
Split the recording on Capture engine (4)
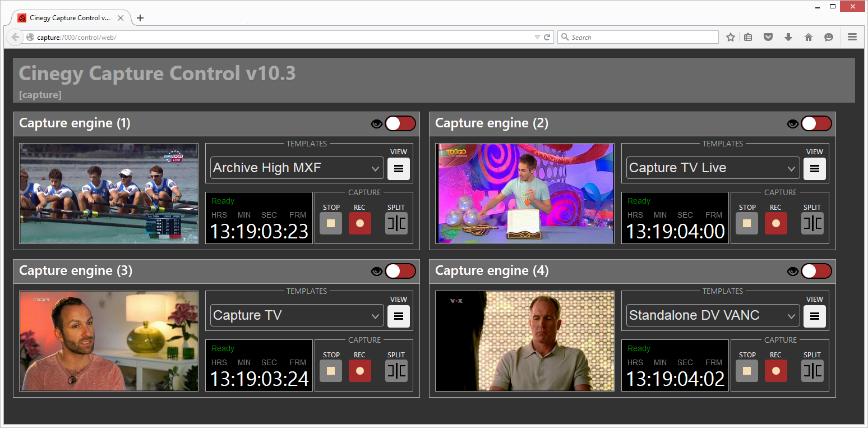click(812, 371)
